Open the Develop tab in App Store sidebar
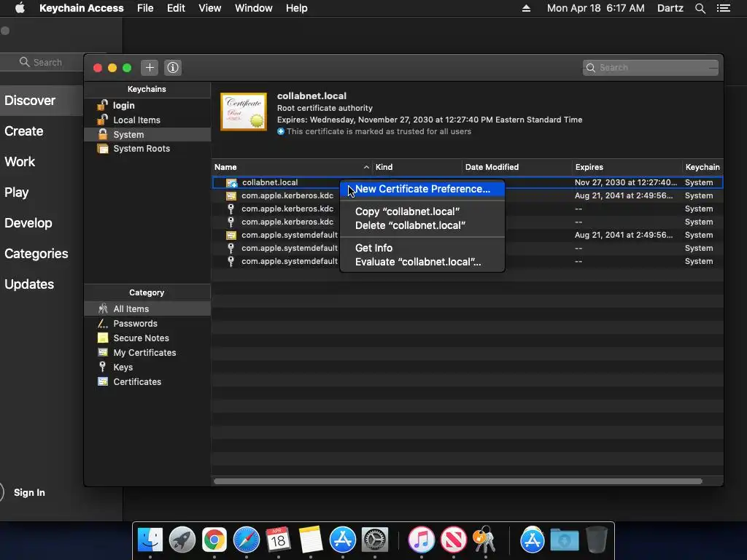 (28, 223)
